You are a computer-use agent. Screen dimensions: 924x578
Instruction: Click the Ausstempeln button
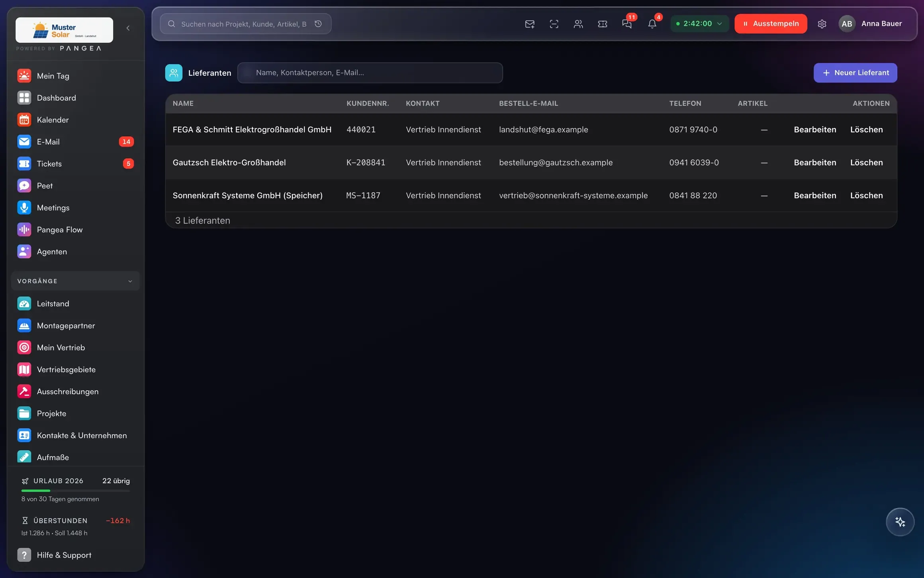pos(771,24)
